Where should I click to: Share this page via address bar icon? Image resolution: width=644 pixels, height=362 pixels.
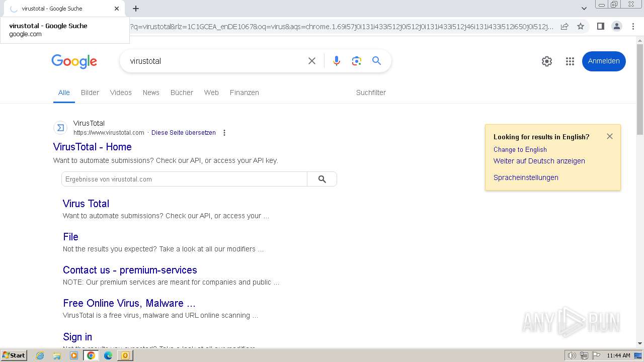pyautogui.click(x=565, y=26)
